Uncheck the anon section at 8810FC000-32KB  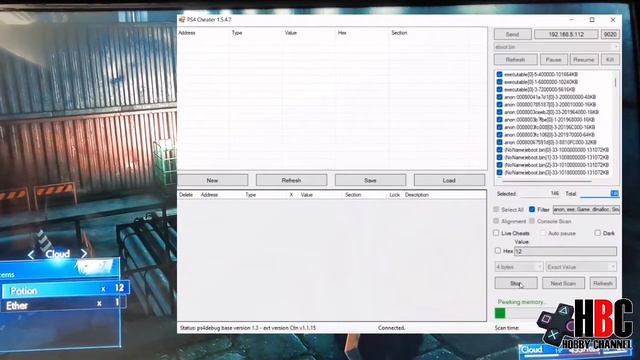point(499,142)
